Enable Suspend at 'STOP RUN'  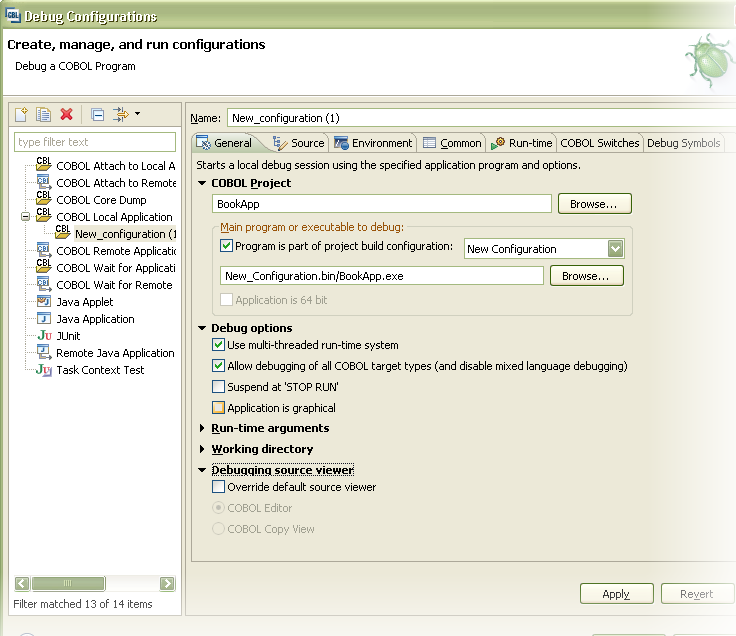click(218, 387)
